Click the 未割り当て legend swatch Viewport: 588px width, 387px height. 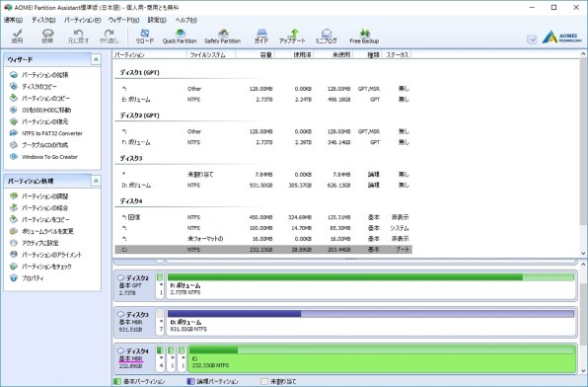[264, 381]
